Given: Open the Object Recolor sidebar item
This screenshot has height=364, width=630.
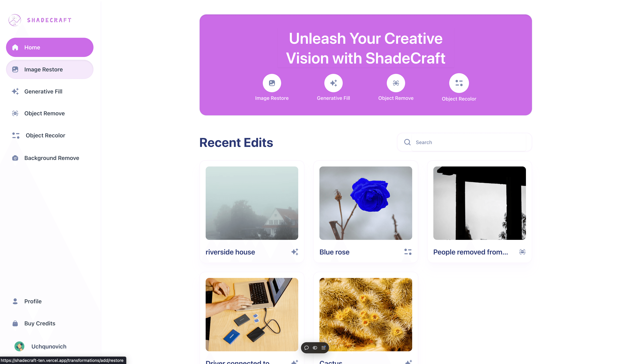Looking at the screenshot, I should pos(50,135).
